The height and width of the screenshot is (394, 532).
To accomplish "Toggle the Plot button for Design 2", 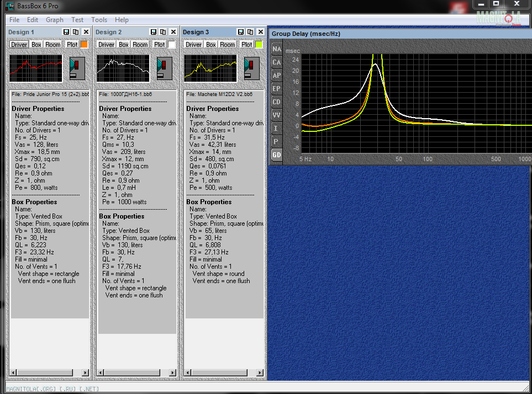I will tap(160, 45).
